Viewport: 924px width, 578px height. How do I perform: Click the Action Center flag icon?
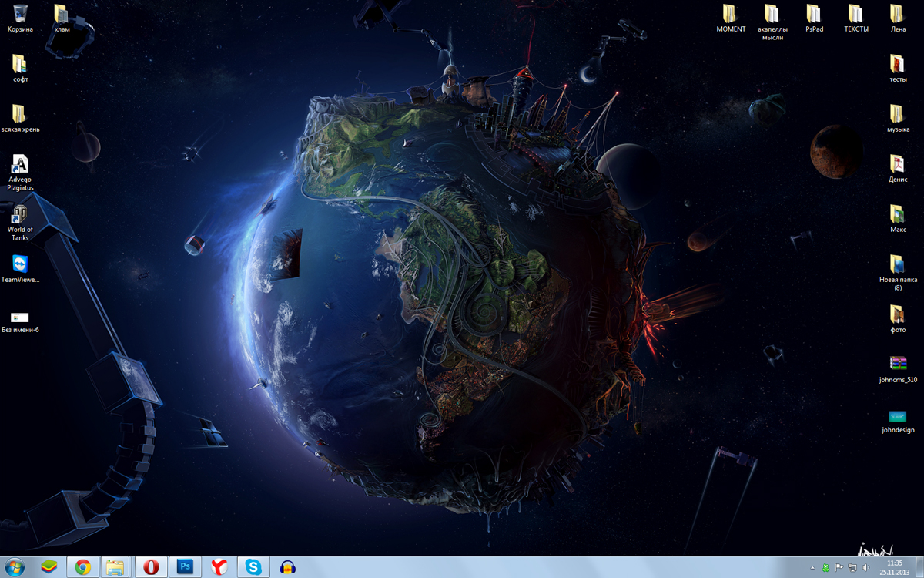pos(839,568)
